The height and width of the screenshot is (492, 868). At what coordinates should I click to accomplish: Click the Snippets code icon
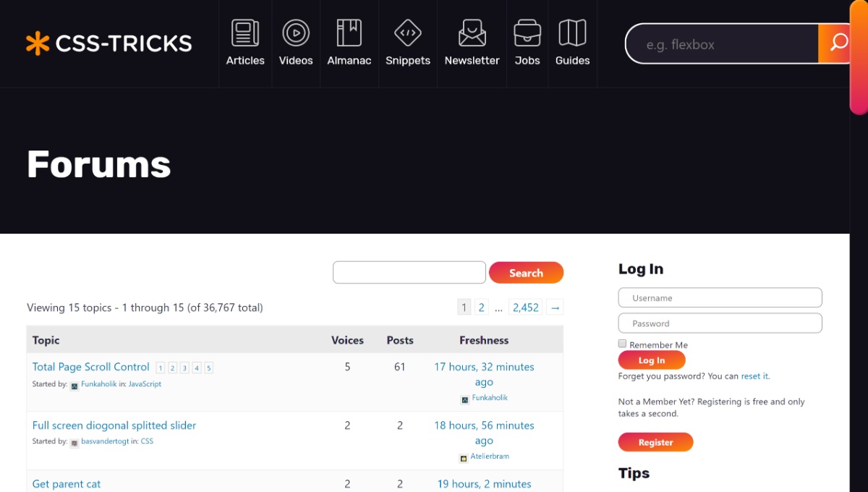pos(407,32)
